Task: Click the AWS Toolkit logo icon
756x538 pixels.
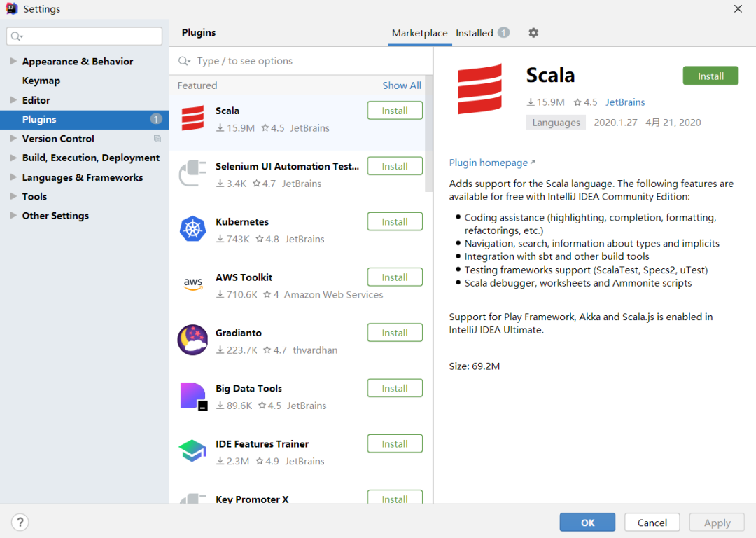Action: pos(193,284)
